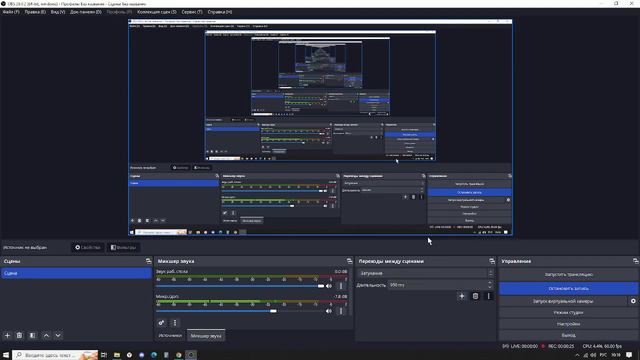Click the OBS preview canvas
The width and height of the screenshot is (640, 360).
point(320,127)
